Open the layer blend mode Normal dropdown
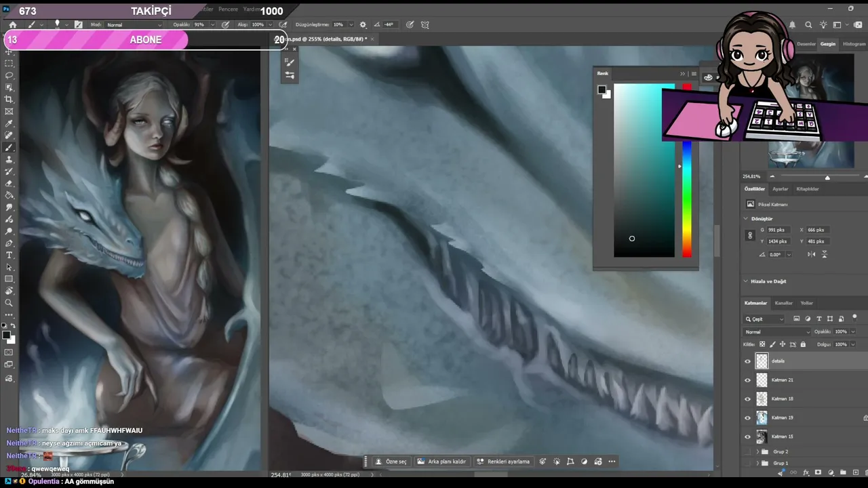Viewport: 868px width, 488px height. [777, 332]
